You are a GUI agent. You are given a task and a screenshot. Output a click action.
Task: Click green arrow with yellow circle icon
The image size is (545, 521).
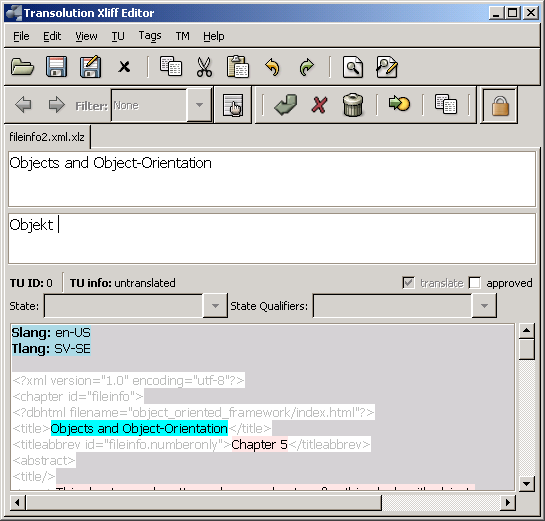click(399, 104)
